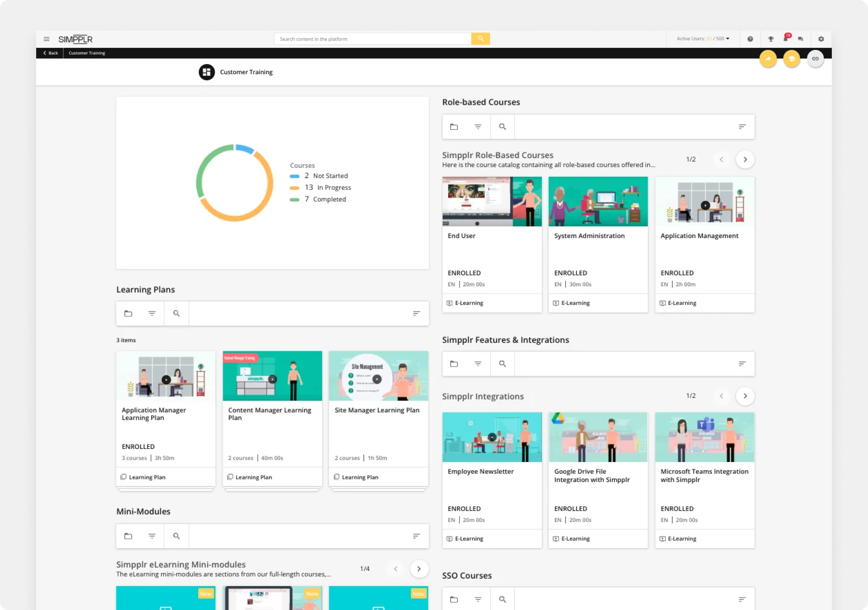
Task: Open the settings gear icon
Action: (821, 39)
